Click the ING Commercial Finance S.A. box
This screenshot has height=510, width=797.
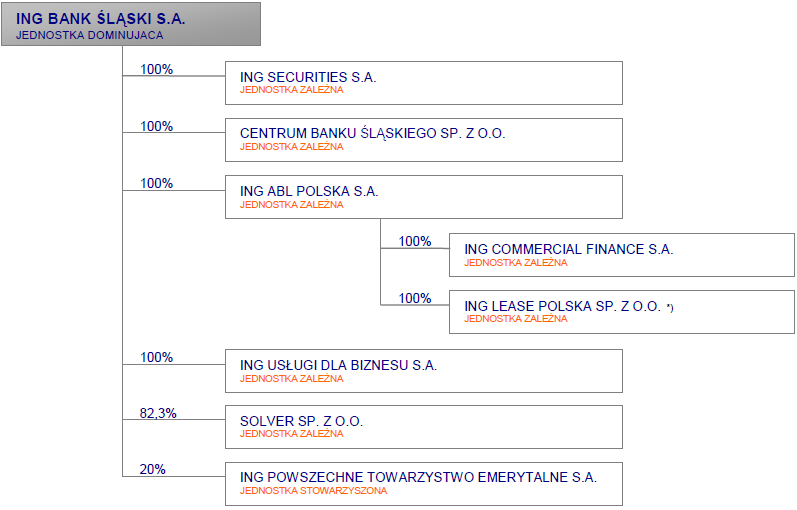(622, 255)
